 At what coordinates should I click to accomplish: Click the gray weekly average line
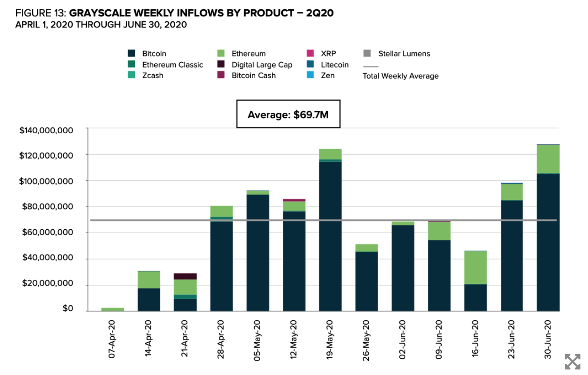click(323, 220)
